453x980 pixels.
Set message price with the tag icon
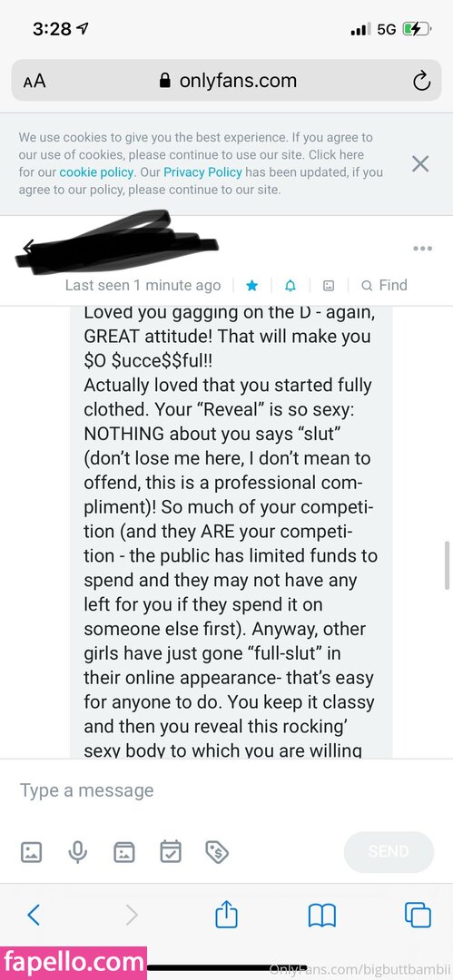tap(217, 852)
